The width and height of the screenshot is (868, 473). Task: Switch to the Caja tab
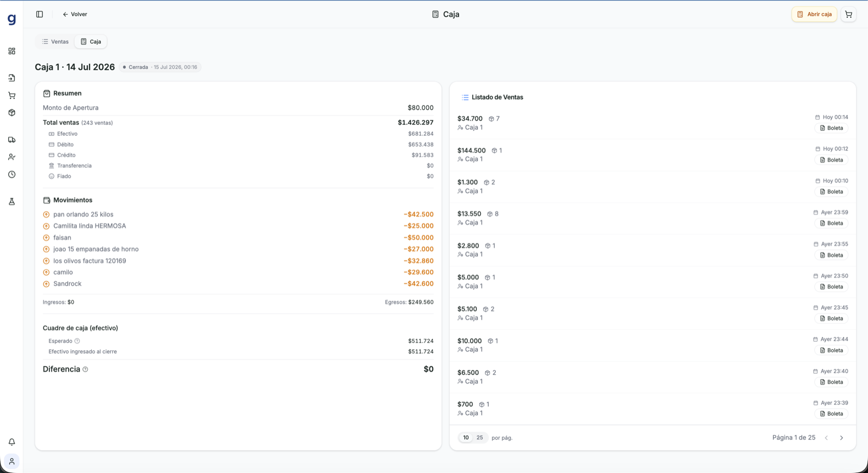(x=91, y=42)
